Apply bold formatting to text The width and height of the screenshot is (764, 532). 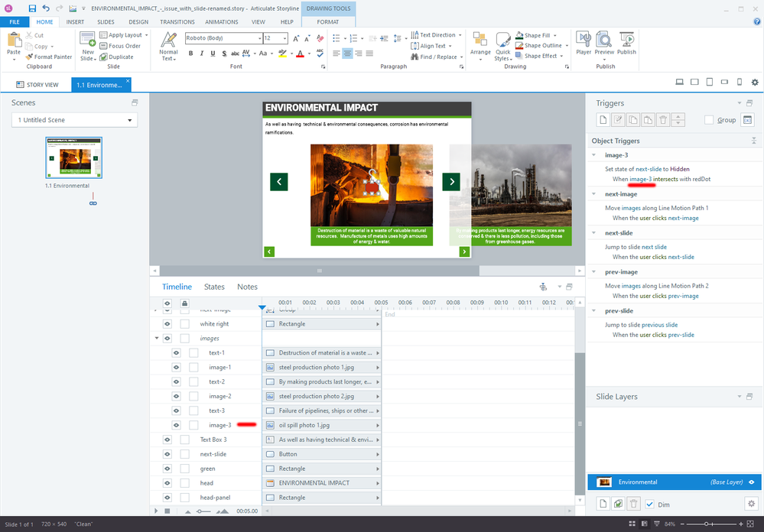click(191, 54)
